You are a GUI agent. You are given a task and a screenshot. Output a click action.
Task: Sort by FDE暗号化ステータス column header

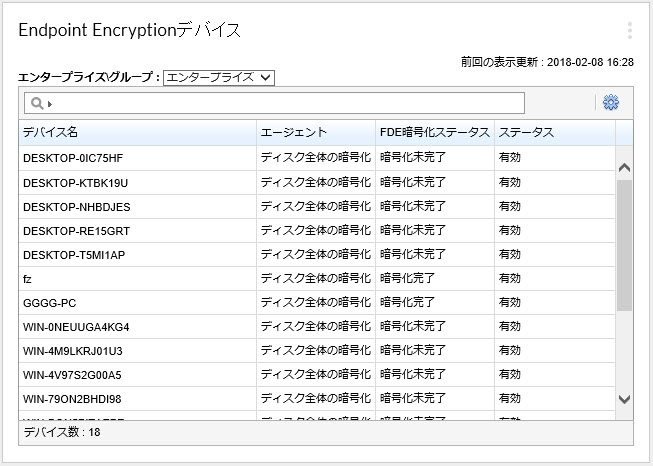(434, 133)
